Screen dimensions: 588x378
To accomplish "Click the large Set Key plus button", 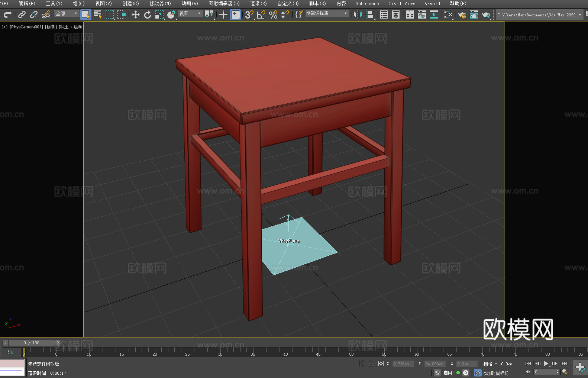I will (580, 368).
